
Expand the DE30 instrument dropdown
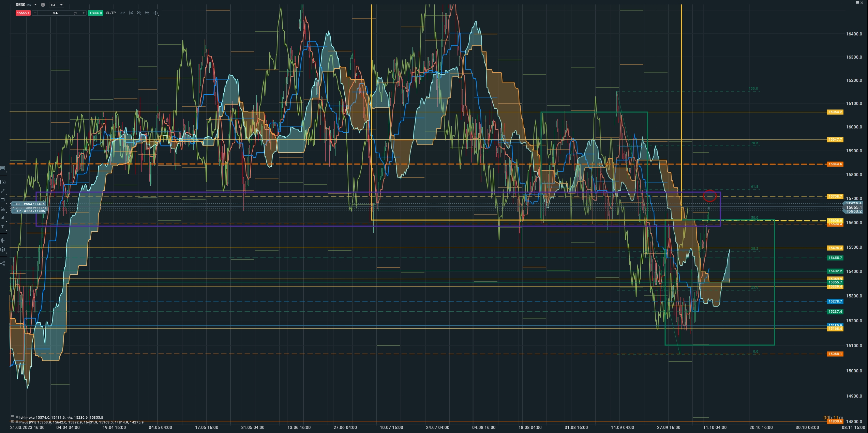(35, 5)
